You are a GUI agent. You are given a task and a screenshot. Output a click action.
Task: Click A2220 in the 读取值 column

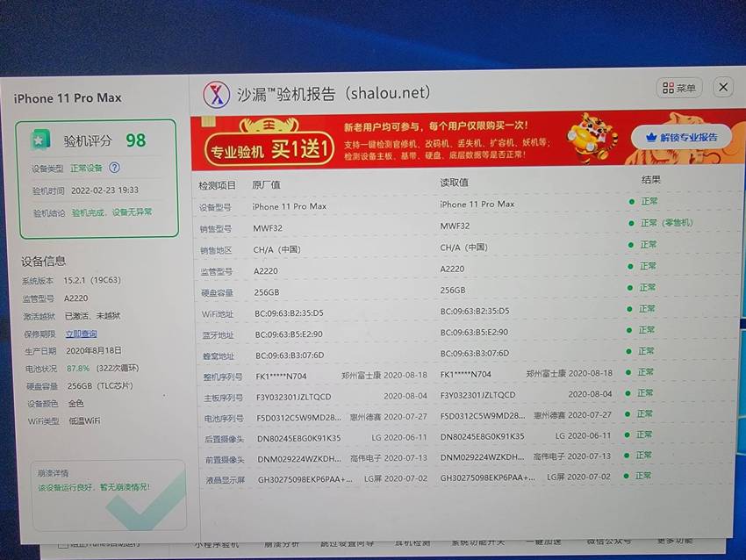[452, 269]
